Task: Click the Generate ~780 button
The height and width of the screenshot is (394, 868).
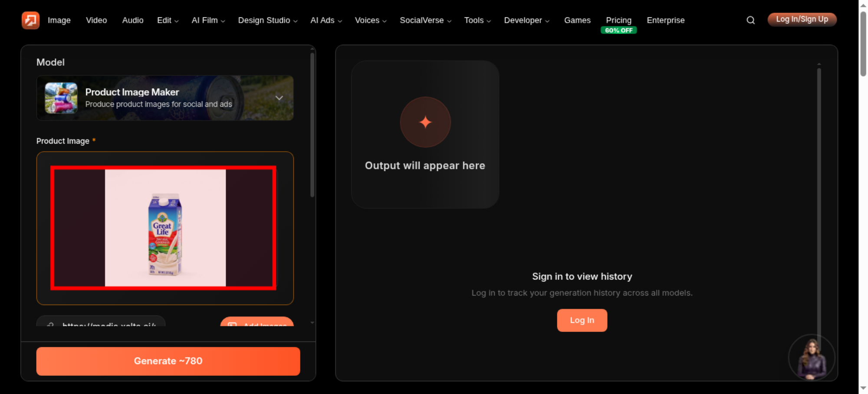Action: coord(168,361)
